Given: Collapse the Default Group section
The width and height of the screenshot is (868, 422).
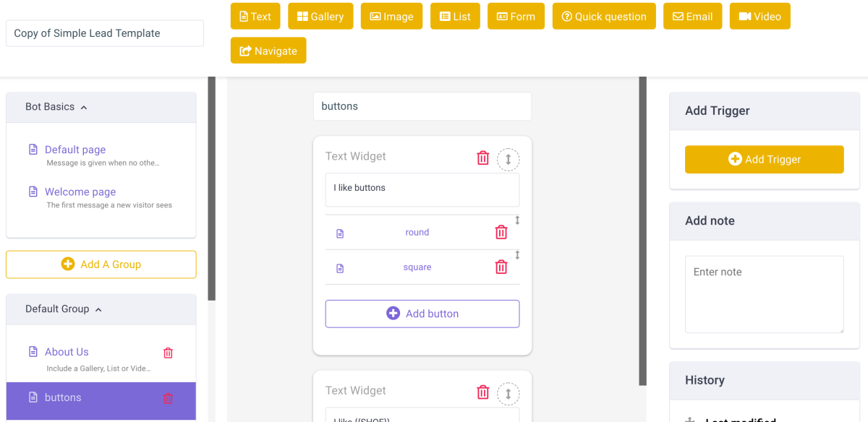Looking at the screenshot, I should [98, 310].
